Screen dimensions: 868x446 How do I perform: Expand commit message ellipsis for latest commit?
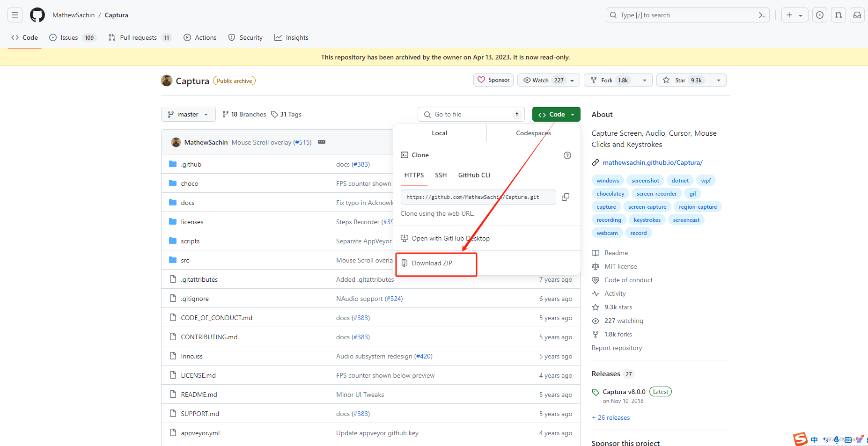[322, 142]
